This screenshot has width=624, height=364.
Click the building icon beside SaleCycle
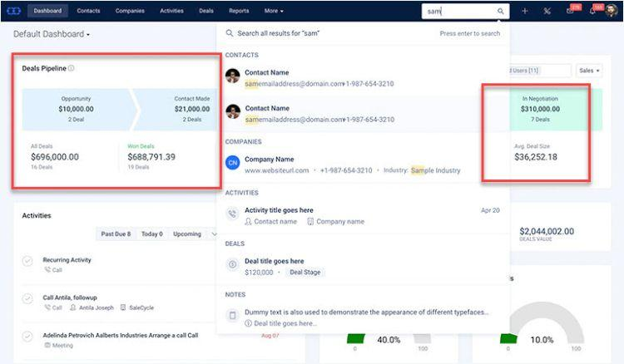pos(123,307)
